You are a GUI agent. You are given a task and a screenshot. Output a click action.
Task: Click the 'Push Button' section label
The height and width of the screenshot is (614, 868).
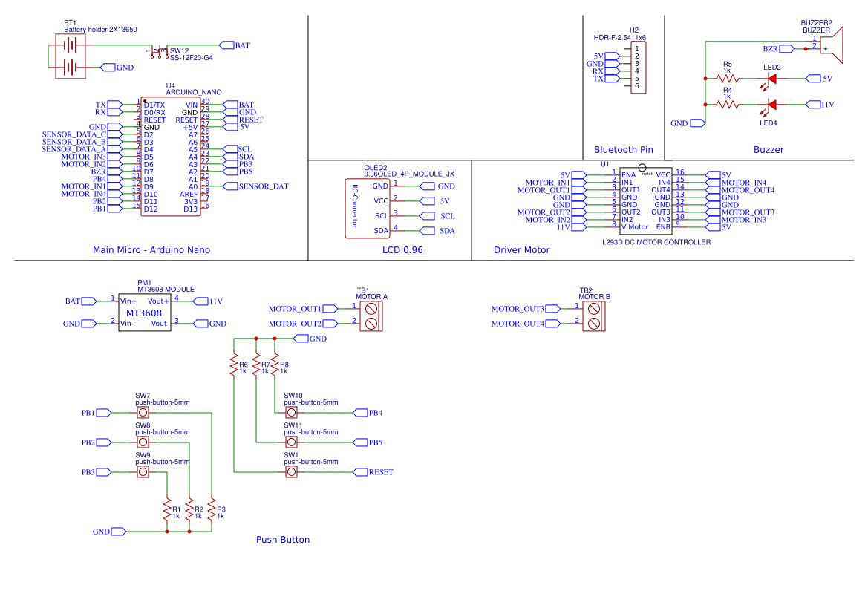[283, 540]
